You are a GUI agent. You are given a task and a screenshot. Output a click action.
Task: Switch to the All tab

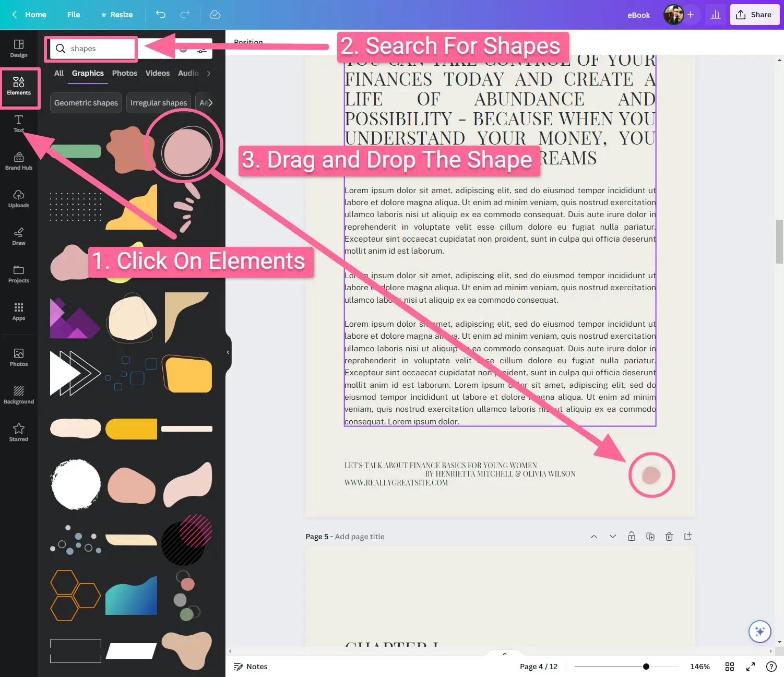click(x=59, y=73)
